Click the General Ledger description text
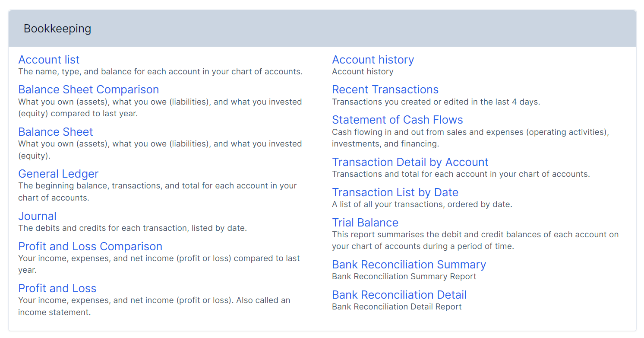The width and height of the screenshot is (644, 338). coord(158,192)
